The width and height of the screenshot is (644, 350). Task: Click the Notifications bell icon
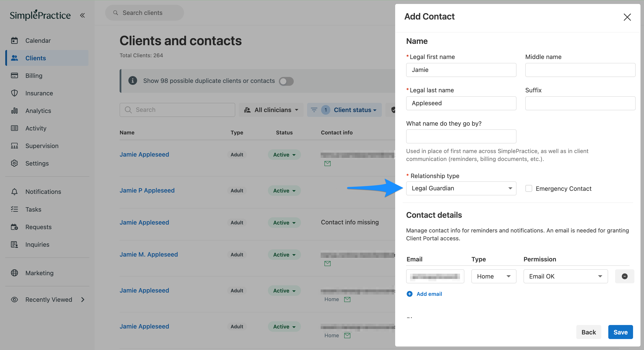[x=14, y=191]
